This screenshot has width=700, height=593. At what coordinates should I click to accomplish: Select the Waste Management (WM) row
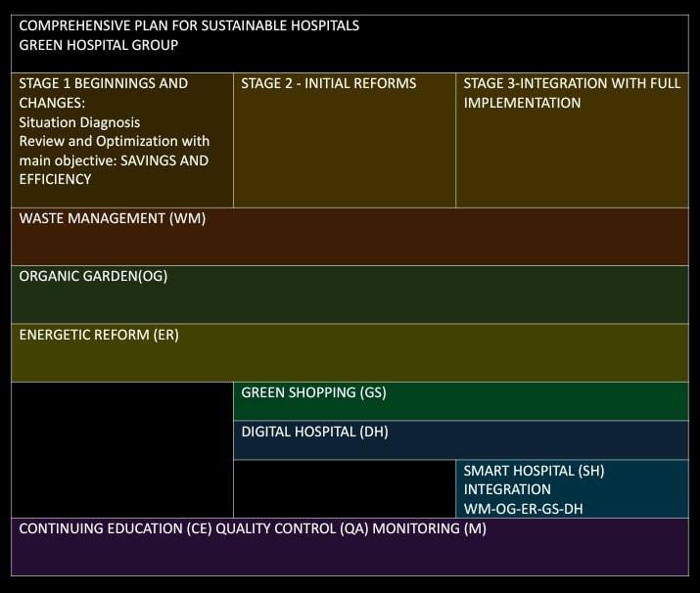pyautogui.click(x=350, y=237)
